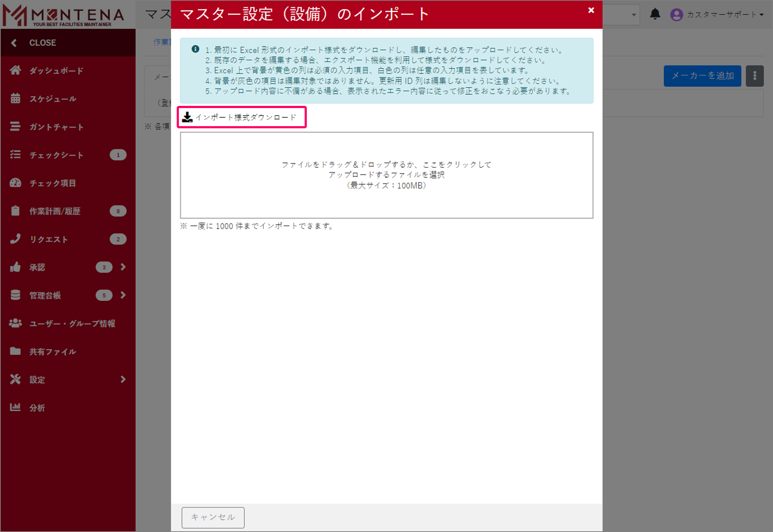Select the スケジュール calendar icon

point(15,98)
